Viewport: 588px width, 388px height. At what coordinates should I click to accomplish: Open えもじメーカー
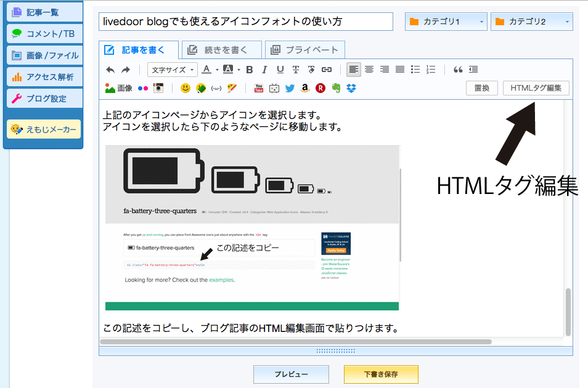(x=44, y=129)
